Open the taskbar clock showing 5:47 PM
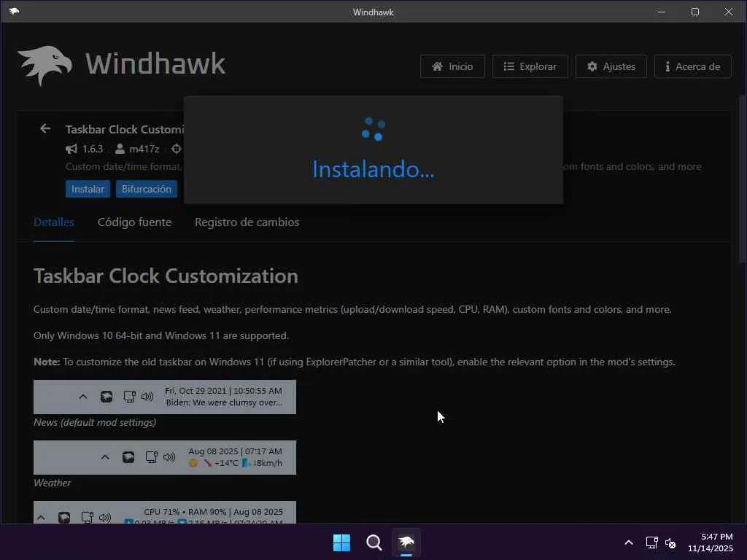The height and width of the screenshot is (560, 747). 711,542
